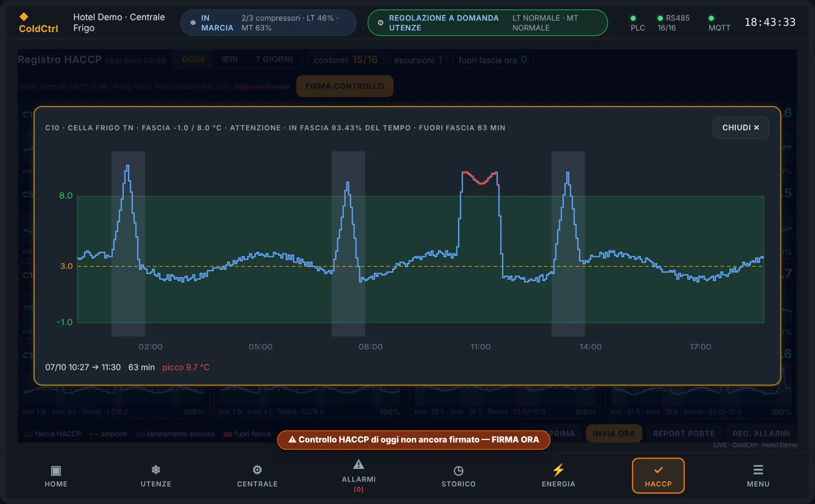Click the 8.0 upper limit axis label
Viewport: 815px width, 504px height.
click(x=66, y=195)
